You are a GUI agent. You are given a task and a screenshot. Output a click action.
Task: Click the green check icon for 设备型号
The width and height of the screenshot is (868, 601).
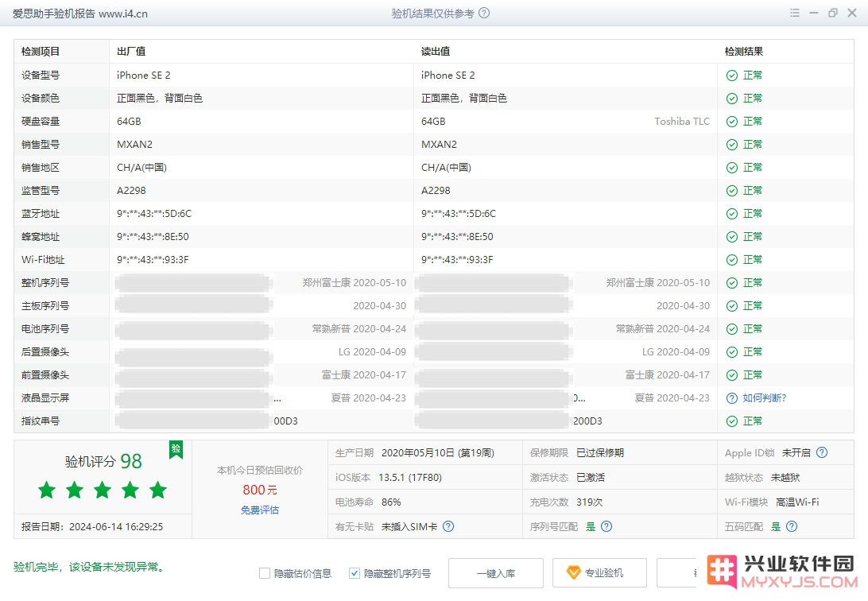pyautogui.click(x=732, y=76)
